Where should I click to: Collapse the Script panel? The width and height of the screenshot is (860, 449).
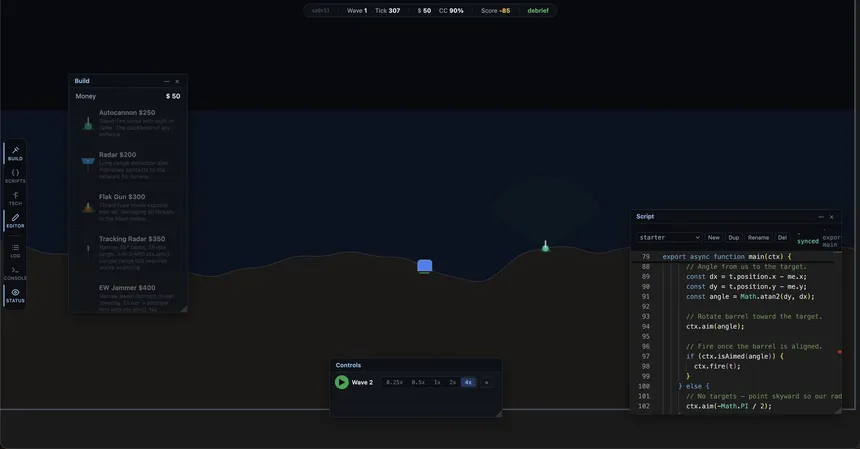point(821,217)
